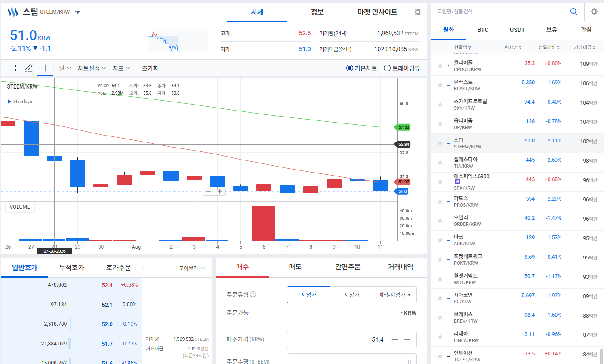Viewport: 604px width, 364px height.
Task: Select the crosshair cursor tool
Action: (x=45, y=68)
